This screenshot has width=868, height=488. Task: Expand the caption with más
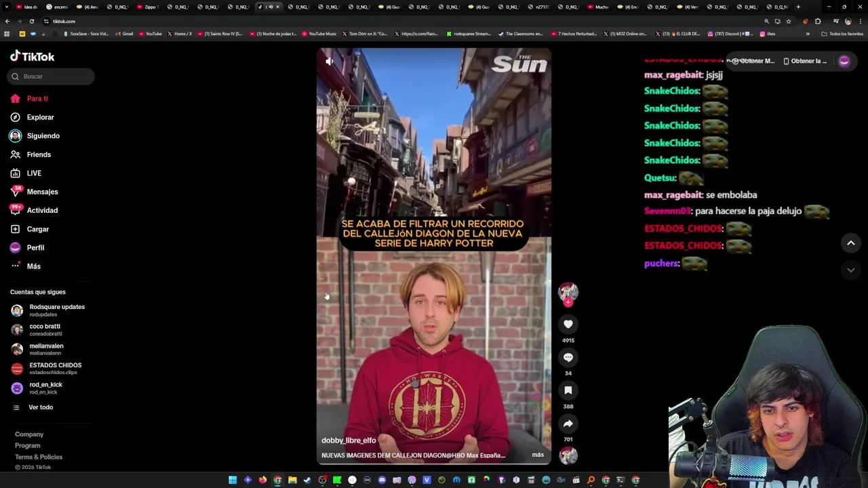(x=538, y=455)
